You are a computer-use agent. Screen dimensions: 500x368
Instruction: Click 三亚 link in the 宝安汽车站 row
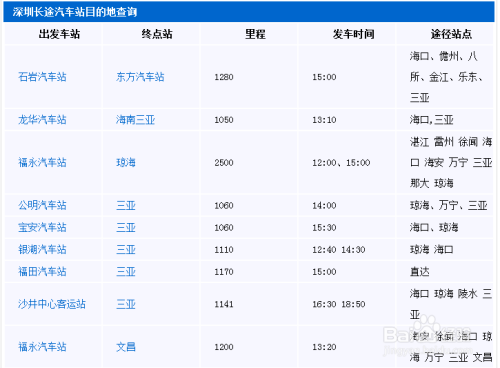(x=126, y=228)
